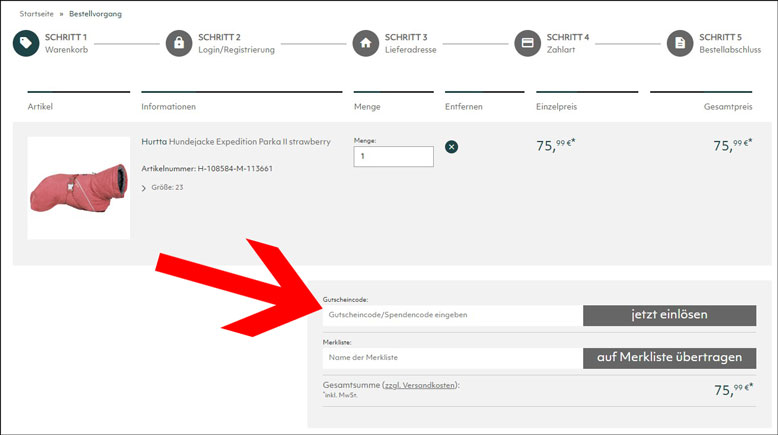Click the Merkliste name input field

450,358
